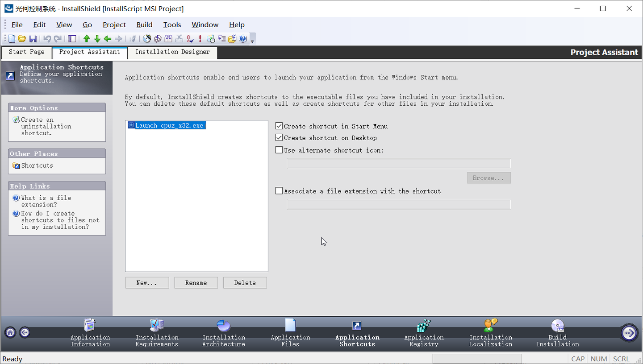This screenshot has width=643, height=364.
Task: Click the Build disc icon in the toolbar
Action: pyautogui.click(x=146, y=39)
